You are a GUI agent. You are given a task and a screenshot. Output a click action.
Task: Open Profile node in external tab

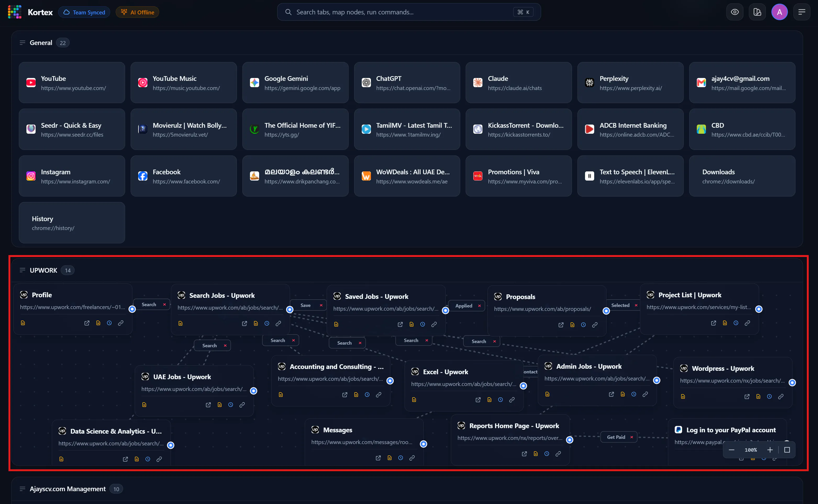[x=87, y=323]
